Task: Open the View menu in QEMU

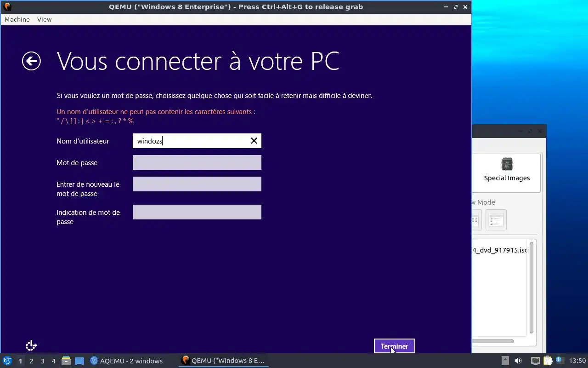Action: pos(44,19)
